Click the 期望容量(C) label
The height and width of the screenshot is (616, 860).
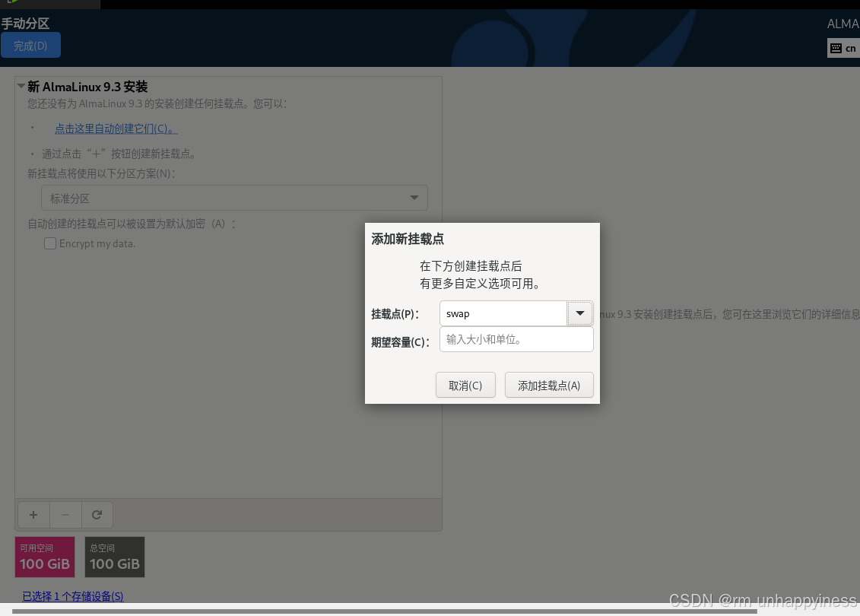click(401, 342)
